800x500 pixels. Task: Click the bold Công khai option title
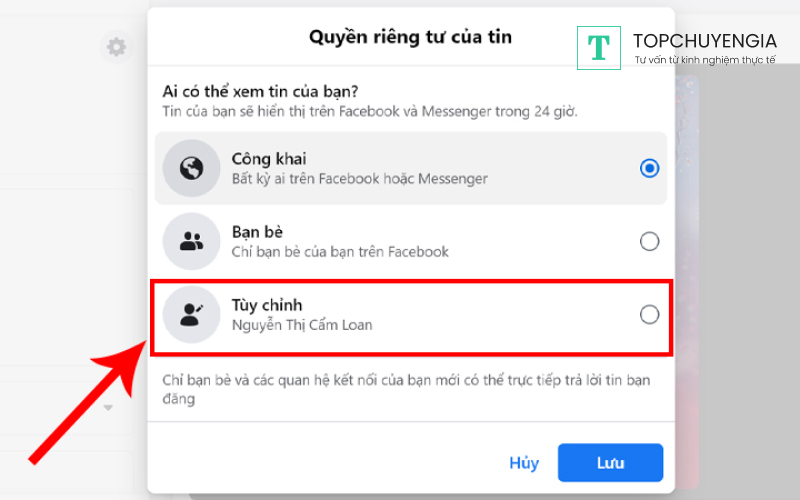coord(269,159)
